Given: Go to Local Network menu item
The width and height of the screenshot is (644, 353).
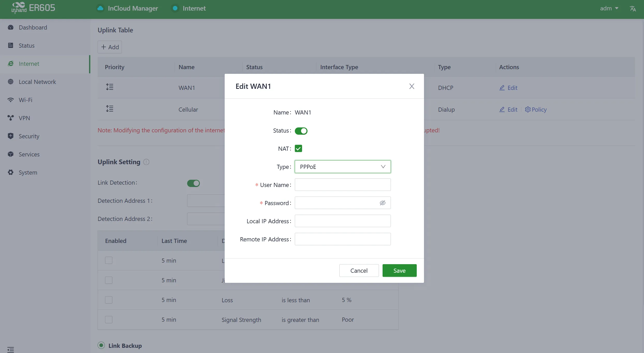Looking at the screenshot, I should coord(45,82).
